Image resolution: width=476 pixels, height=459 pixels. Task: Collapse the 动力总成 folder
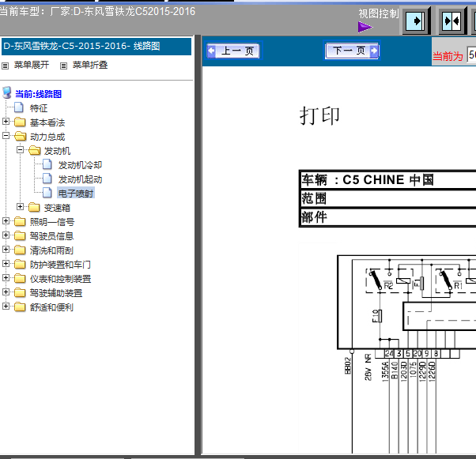click(x=6, y=136)
